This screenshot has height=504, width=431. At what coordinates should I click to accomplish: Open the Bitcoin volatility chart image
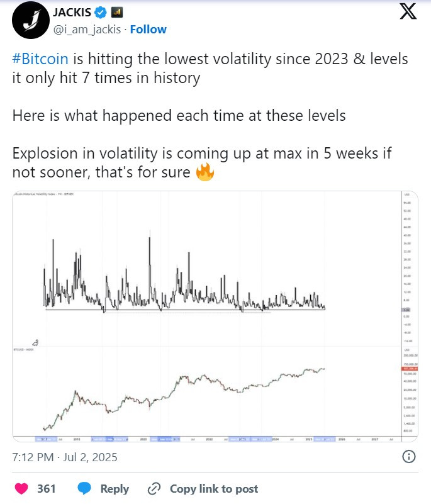215,316
